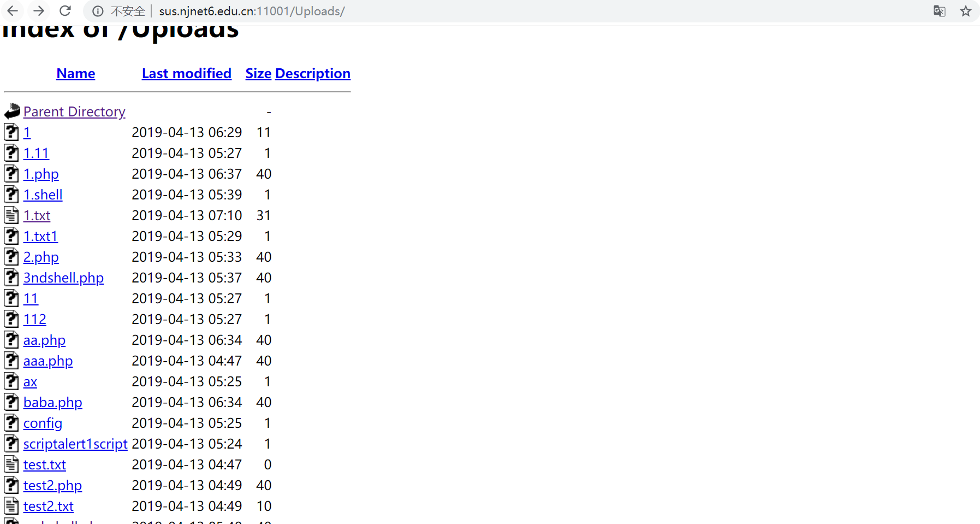
Task: Sort listing by Name
Action: (75, 73)
